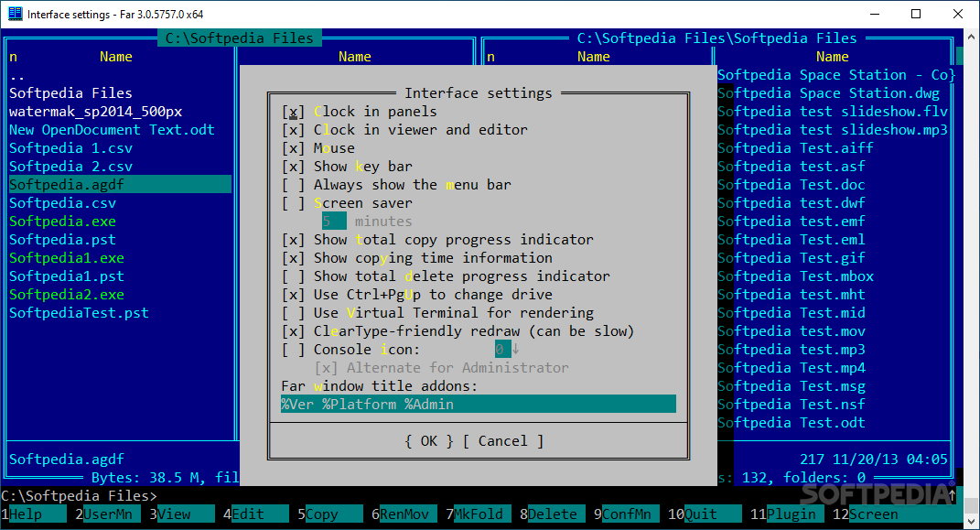Screen dimensions: 980x530
Task: Click 5 Copy in key bar
Action: pos(330,514)
